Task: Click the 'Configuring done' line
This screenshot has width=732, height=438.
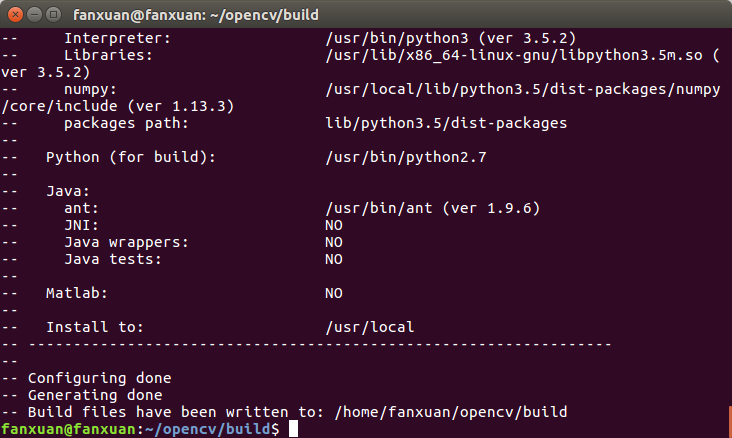Action: (x=99, y=378)
